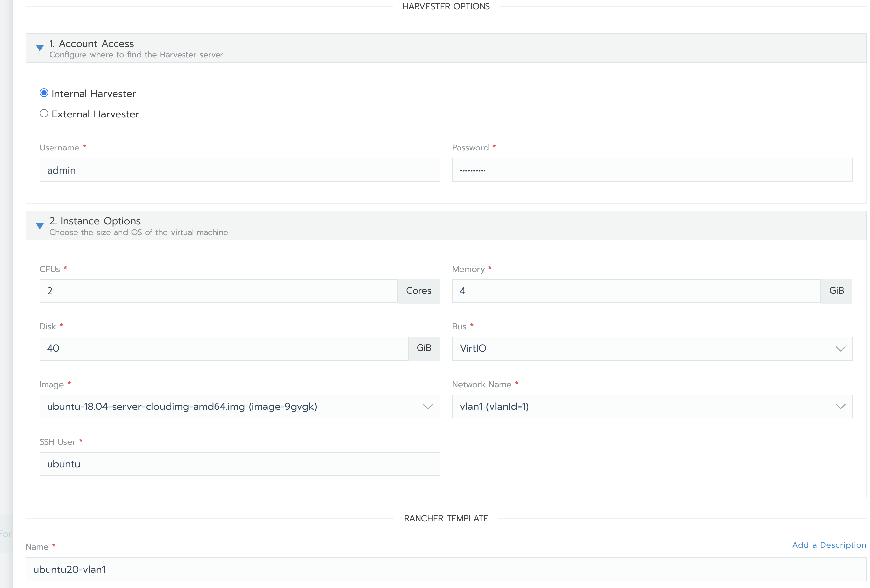870x588 pixels.
Task: Collapse the Account Access section triangle
Action: (40, 48)
